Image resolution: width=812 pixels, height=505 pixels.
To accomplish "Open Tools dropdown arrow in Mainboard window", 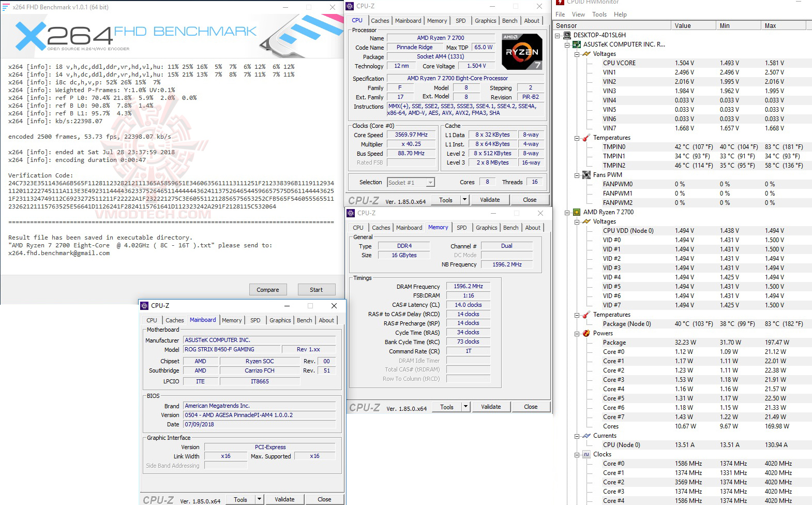I will pos(259,499).
